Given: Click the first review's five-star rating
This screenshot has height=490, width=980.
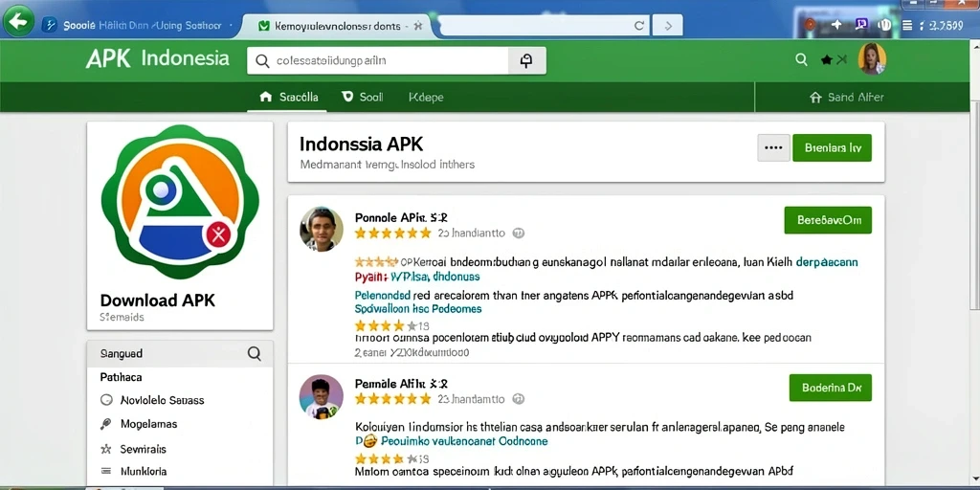Looking at the screenshot, I should pyautogui.click(x=393, y=234).
